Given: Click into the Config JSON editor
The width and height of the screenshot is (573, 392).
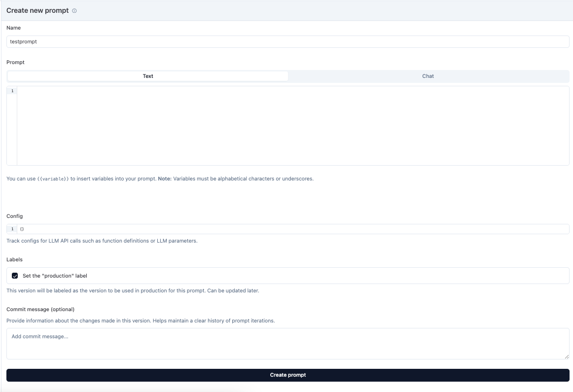Looking at the screenshot, I should [292, 229].
